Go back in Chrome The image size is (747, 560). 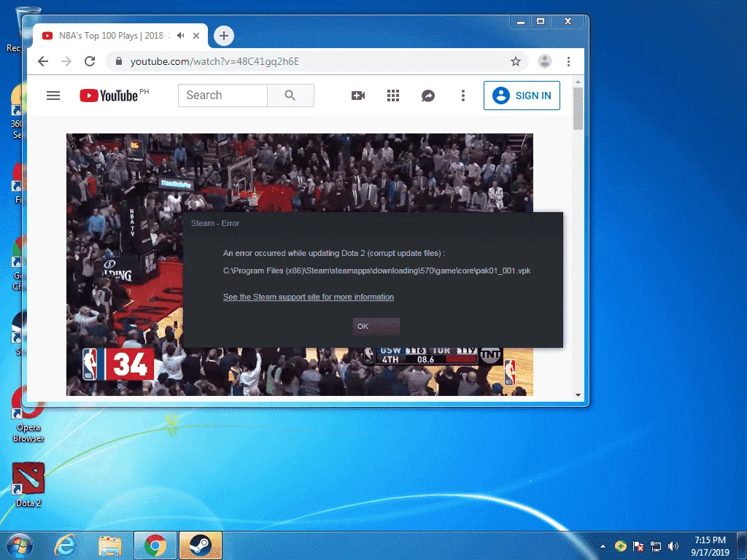[43, 61]
